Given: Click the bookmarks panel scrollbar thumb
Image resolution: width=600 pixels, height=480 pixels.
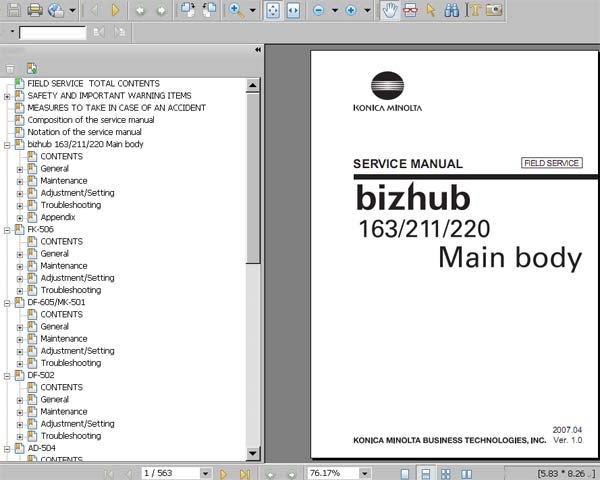Looking at the screenshot, I should [253, 178].
